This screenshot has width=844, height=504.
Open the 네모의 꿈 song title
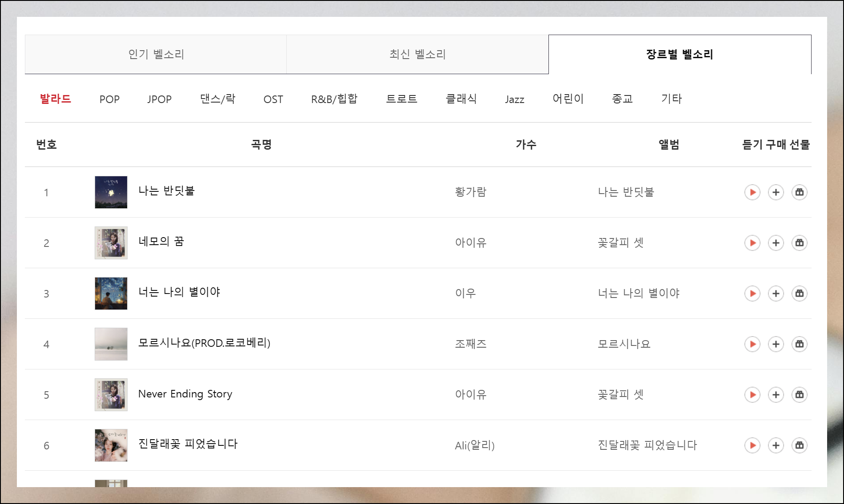point(161,241)
